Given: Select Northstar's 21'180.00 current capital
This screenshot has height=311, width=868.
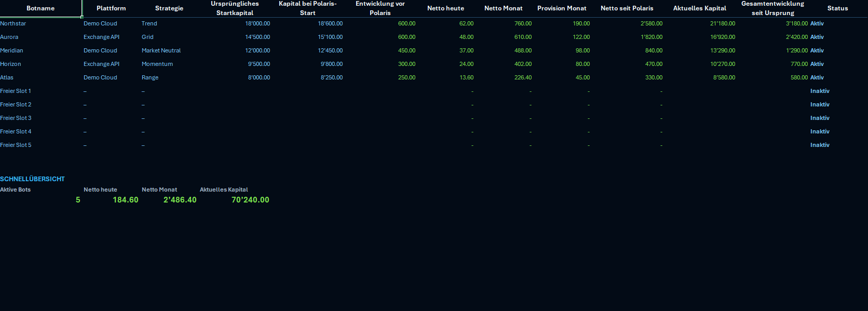Looking at the screenshot, I should pyautogui.click(x=723, y=23).
